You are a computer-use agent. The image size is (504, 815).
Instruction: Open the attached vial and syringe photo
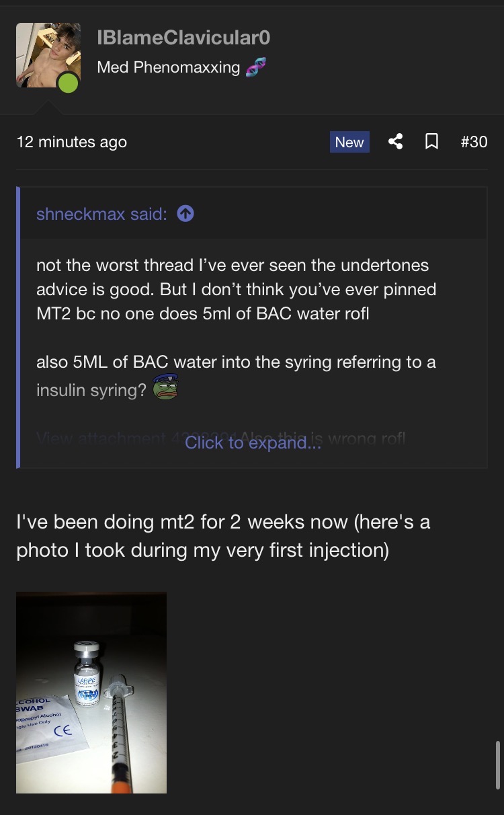pyautogui.click(x=91, y=692)
